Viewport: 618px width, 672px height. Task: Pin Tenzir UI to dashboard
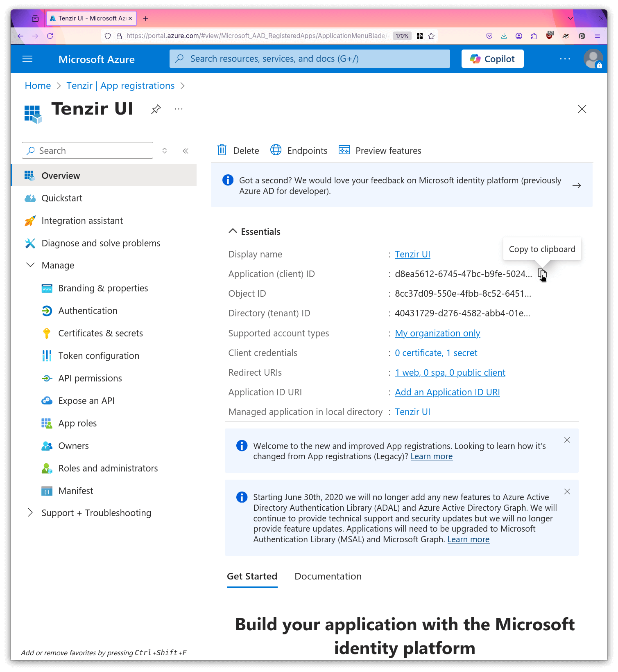[x=156, y=109]
